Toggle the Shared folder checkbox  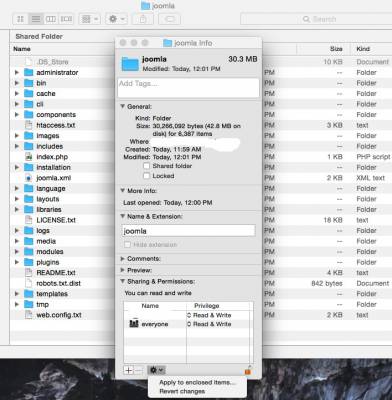(146, 166)
